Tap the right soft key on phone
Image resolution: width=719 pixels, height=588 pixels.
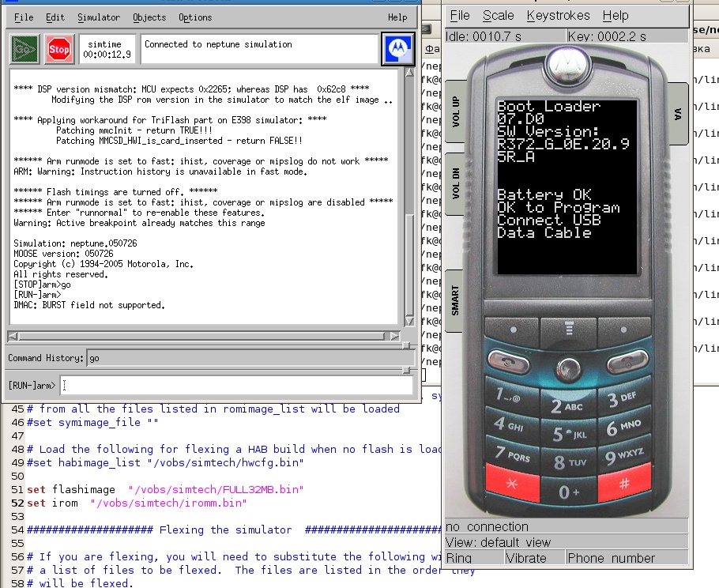(x=623, y=331)
